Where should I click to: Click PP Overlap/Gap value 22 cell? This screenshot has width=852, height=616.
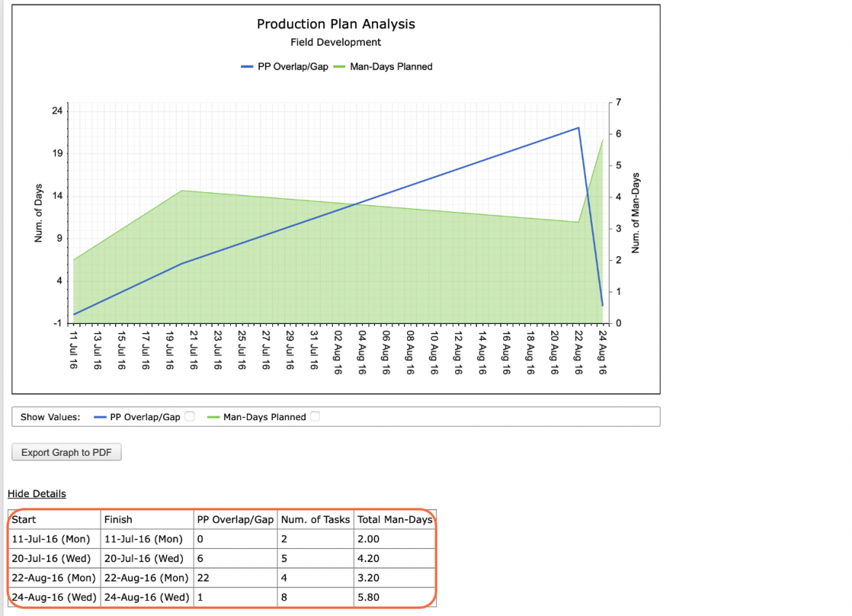235,577
